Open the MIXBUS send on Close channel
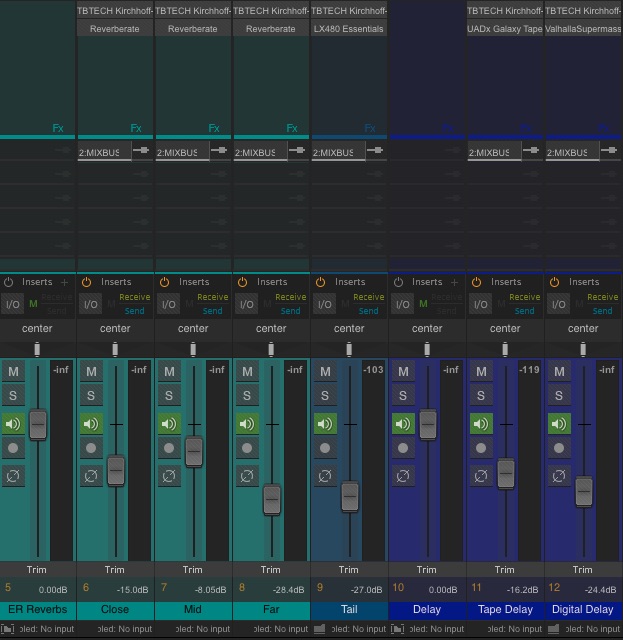623x640 pixels. click(x=100, y=153)
